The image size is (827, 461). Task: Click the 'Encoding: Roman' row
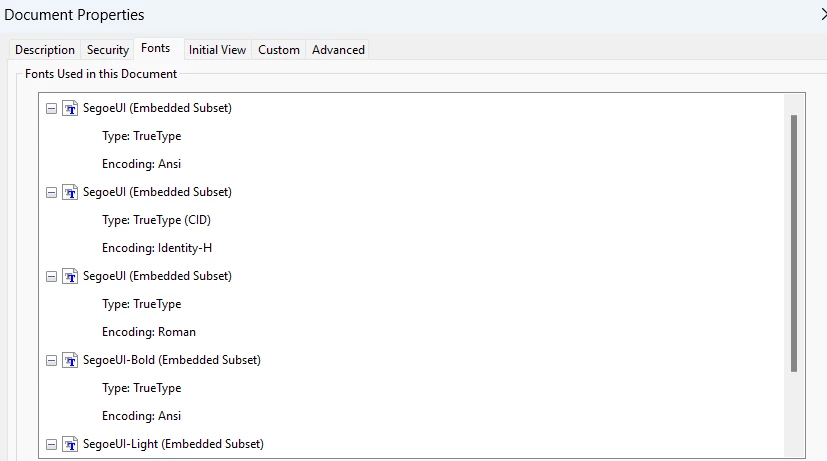(149, 332)
